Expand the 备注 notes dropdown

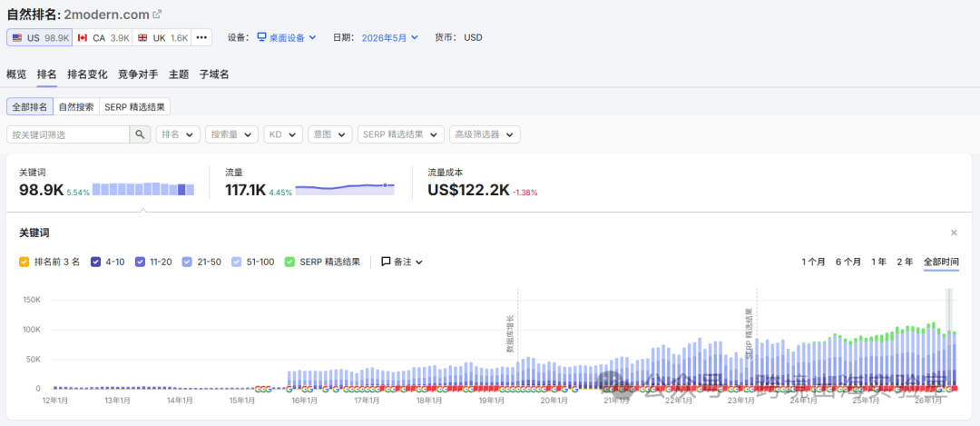coord(402,263)
